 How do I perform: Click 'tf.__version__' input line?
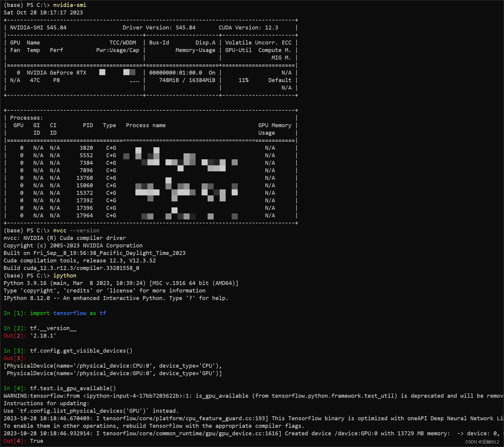coord(53,328)
